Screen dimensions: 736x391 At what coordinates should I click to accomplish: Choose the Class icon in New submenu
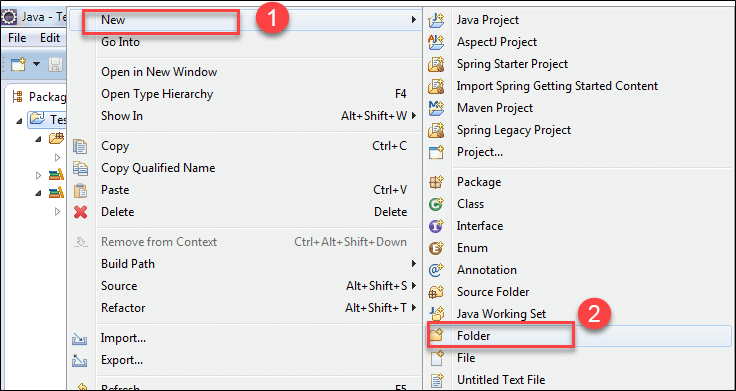tap(436, 204)
